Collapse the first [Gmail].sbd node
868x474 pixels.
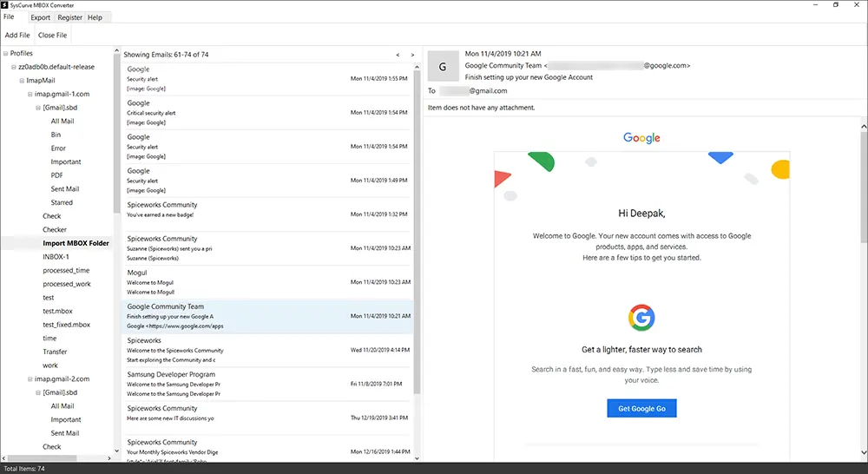tap(38, 108)
